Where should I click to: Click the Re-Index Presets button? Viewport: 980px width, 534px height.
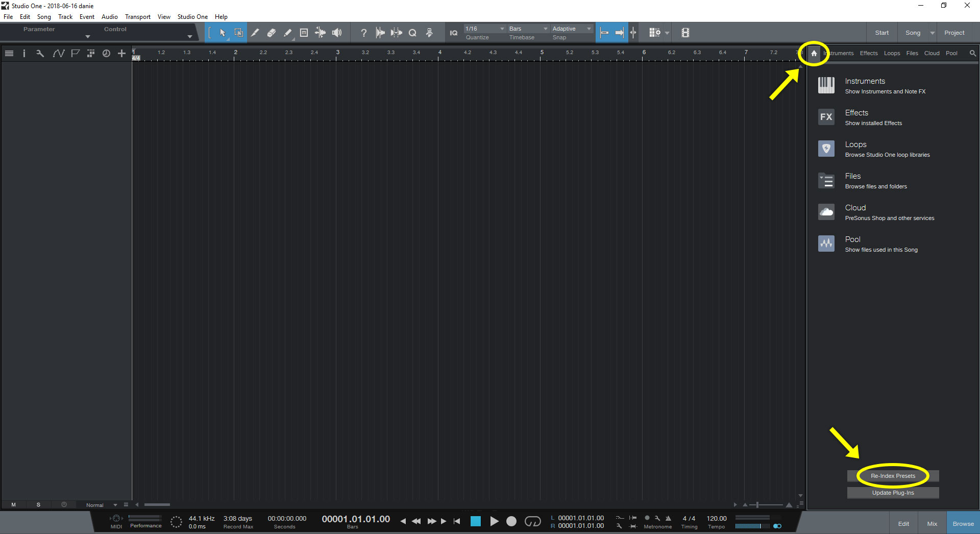click(x=893, y=476)
